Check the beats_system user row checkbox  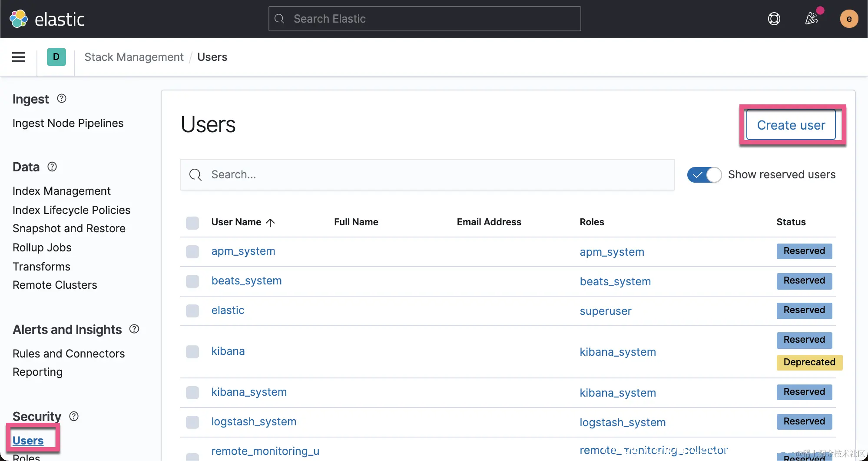[x=192, y=281]
